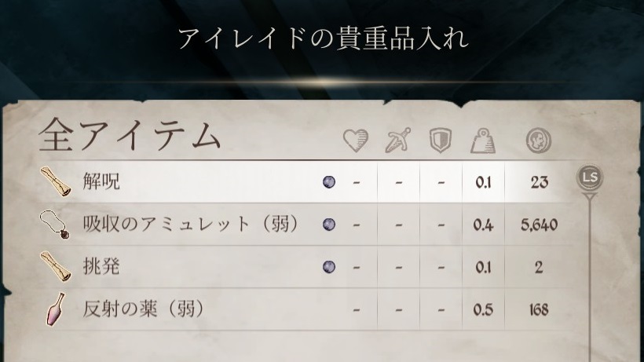Click the 5,640 value of the amulet
This screenshot has height=362, width=644.
pos(539,225)
